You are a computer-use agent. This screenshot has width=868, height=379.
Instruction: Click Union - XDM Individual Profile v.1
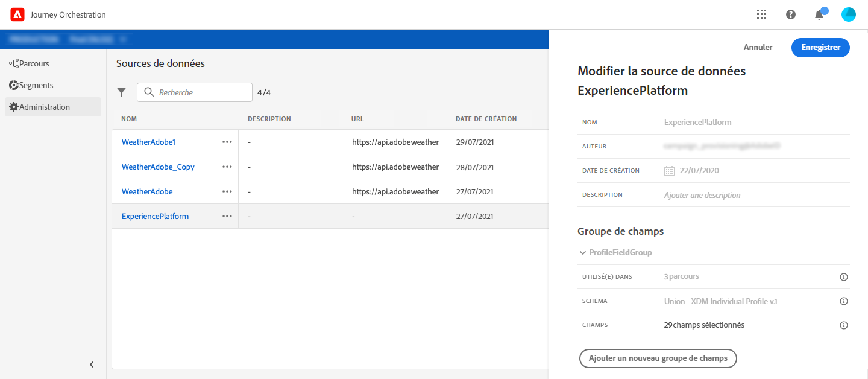[x=720, y=301]
